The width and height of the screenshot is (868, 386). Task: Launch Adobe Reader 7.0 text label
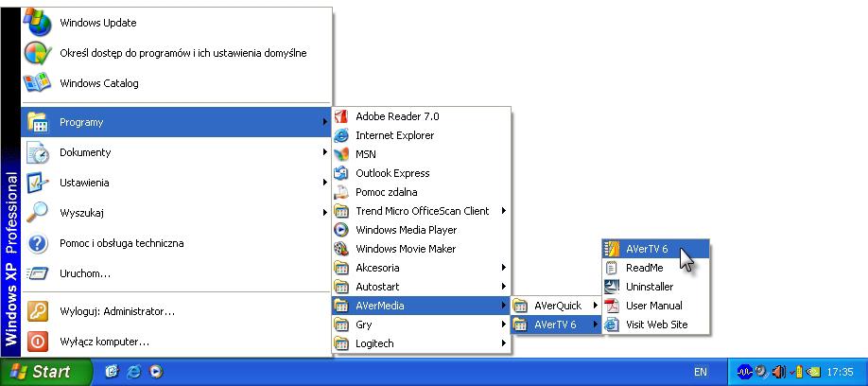point(397,116)
